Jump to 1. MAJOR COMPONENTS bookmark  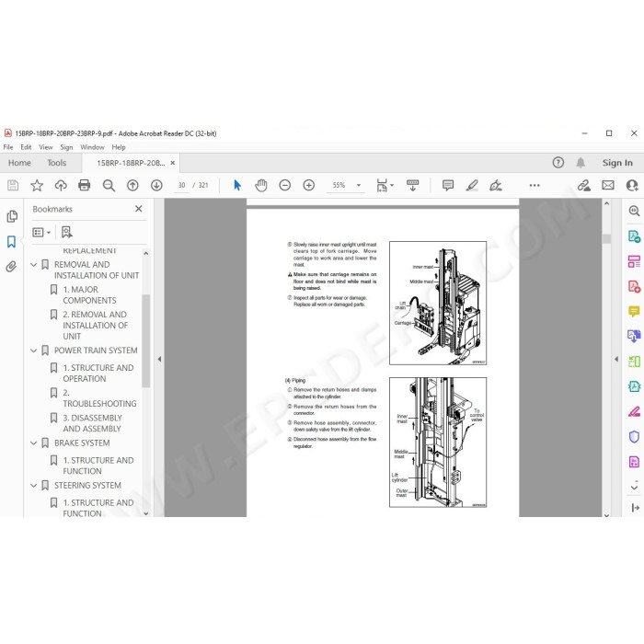[89, 295]
